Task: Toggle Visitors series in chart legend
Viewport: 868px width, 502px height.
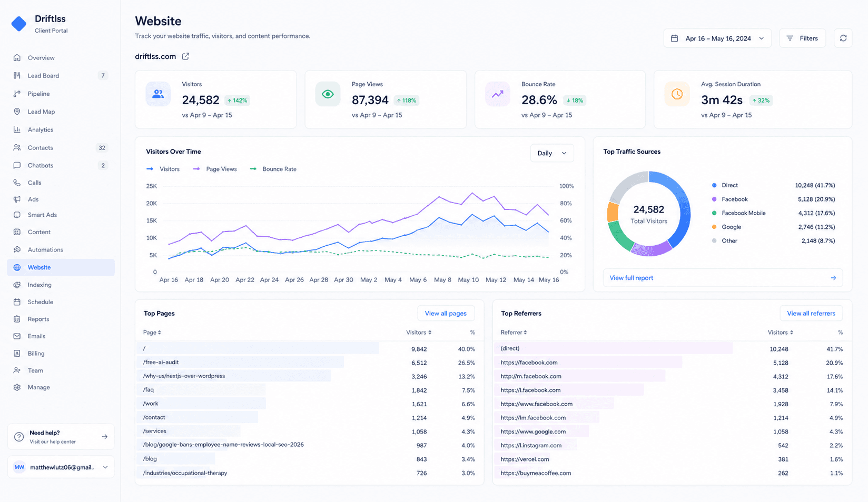Action: point(163,169)
